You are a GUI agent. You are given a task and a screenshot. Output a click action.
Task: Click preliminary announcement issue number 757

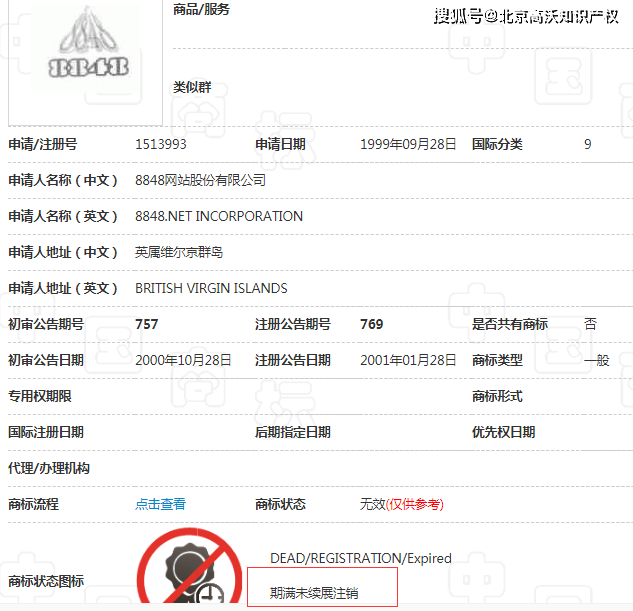click(147, 324)
